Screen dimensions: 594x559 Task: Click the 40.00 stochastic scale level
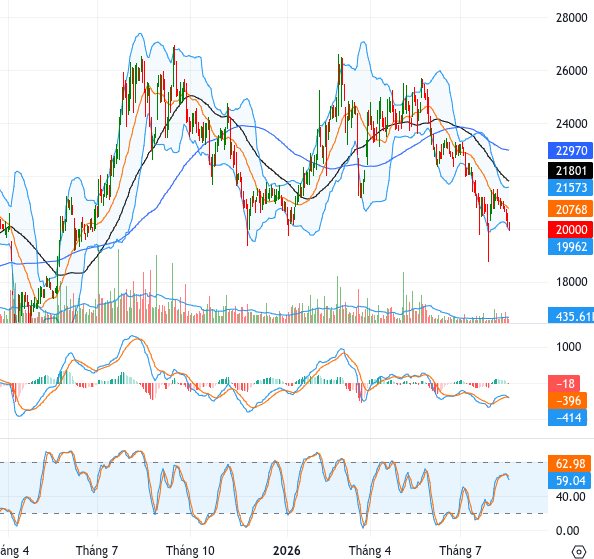tap(571, 496)
